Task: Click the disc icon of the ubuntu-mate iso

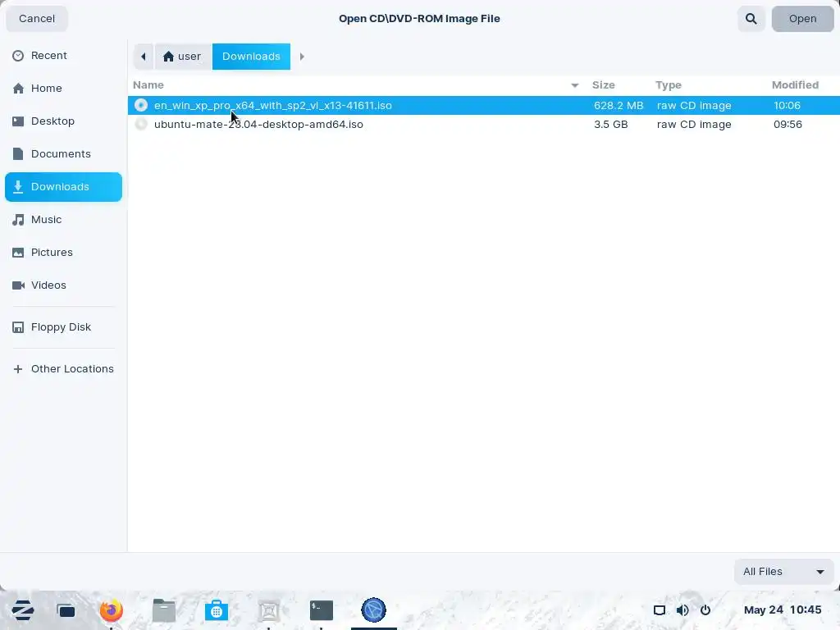Action: click(141, 124)
